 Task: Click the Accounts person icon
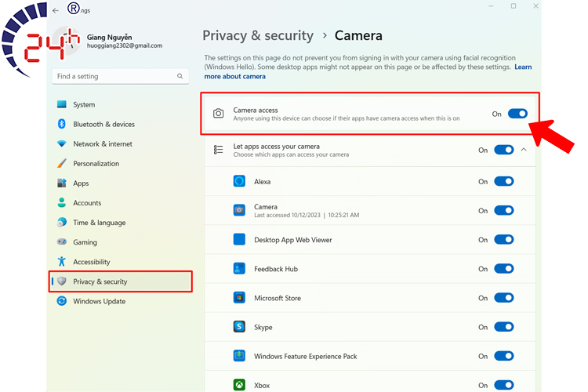(62, 202)
